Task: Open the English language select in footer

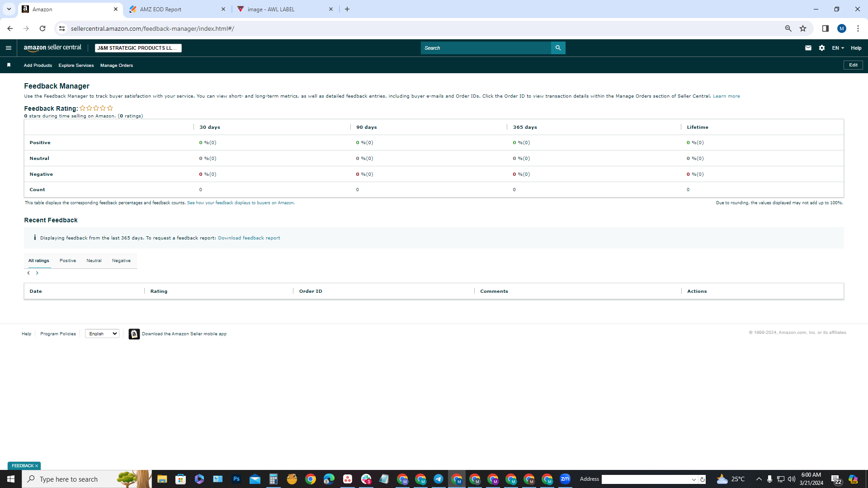Action: [x=102, y=334]
